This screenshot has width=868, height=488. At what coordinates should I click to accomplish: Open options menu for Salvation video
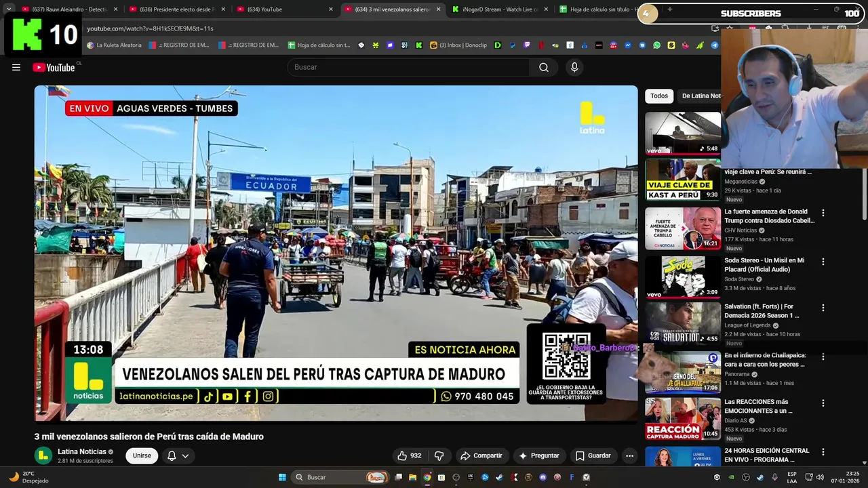coord(823,308)
